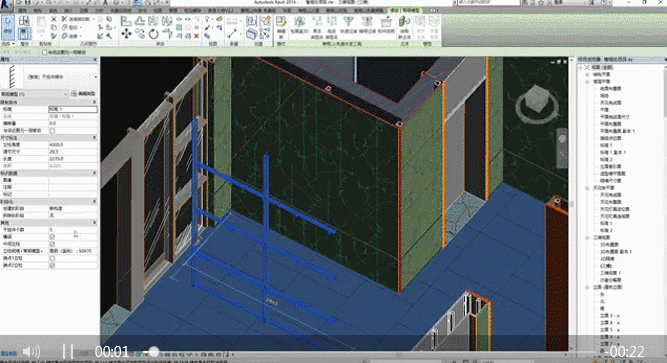The height and width of the screenshot is (363, 667).
Task: Open the family type selector dropdown
Action: (x=61, y=77)
